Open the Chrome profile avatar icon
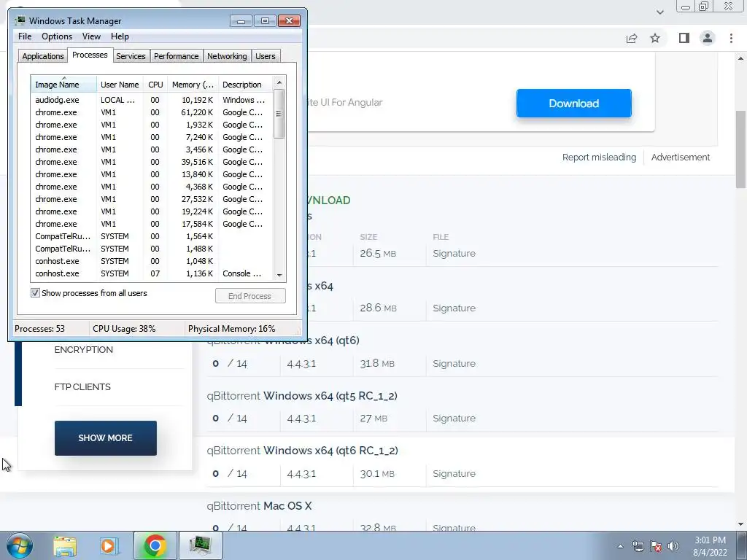 coord(708,38)
